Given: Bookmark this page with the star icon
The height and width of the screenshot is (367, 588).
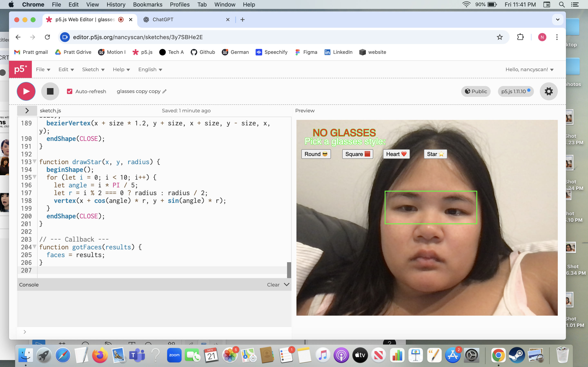Looking at the screenshot, I should [x=500, y=37].
